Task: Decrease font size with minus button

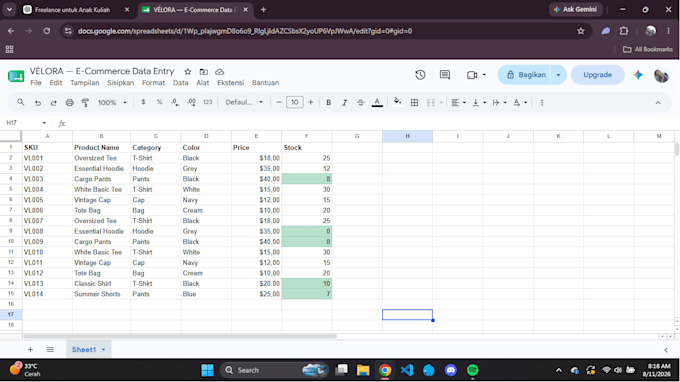Action: 279,102
